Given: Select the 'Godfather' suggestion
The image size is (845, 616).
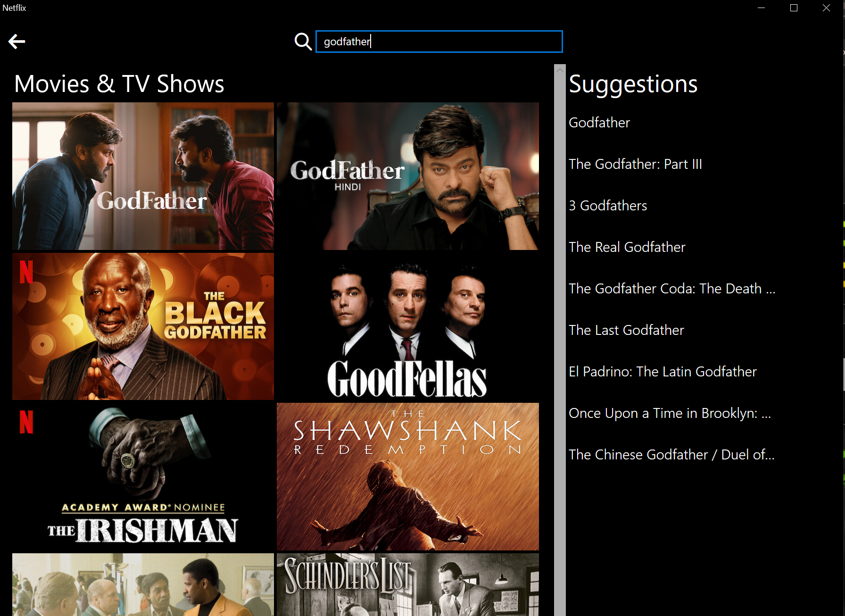Looking at the screenshot, I should click(599, 123).
